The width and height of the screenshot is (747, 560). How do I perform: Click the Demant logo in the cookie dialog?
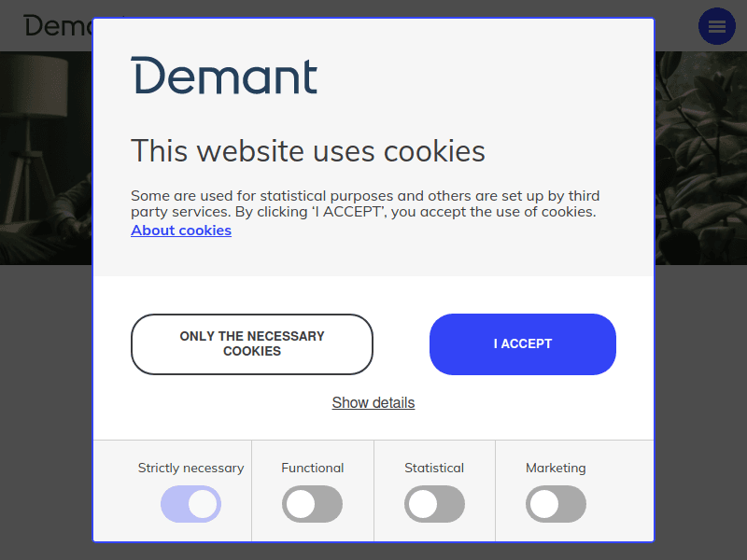tap(224, 77)
